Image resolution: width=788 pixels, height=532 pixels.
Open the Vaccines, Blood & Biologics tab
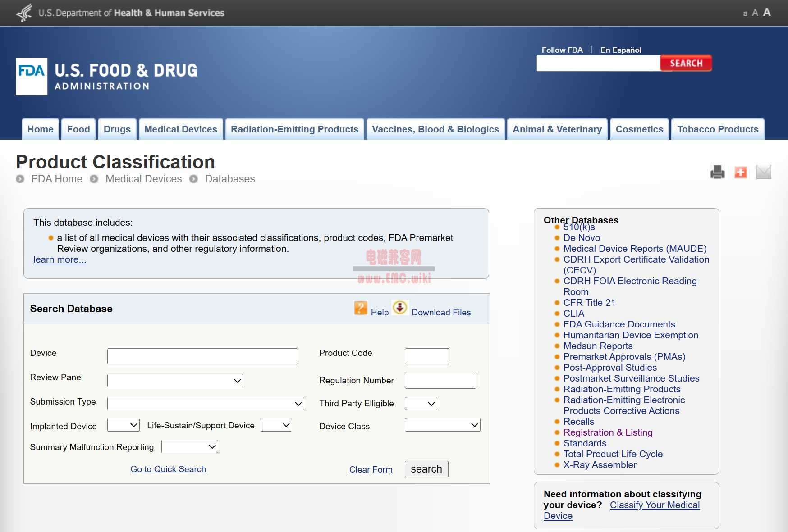coord(435,129)
